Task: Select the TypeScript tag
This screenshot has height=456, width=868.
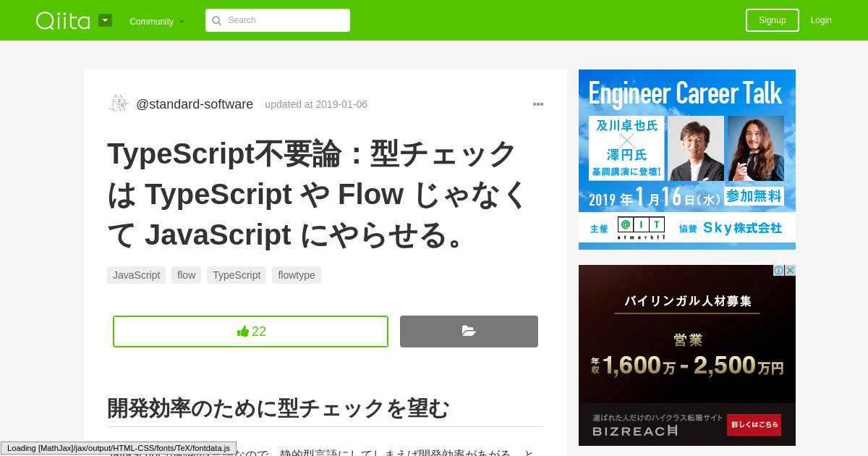Action: pos(237,275)
